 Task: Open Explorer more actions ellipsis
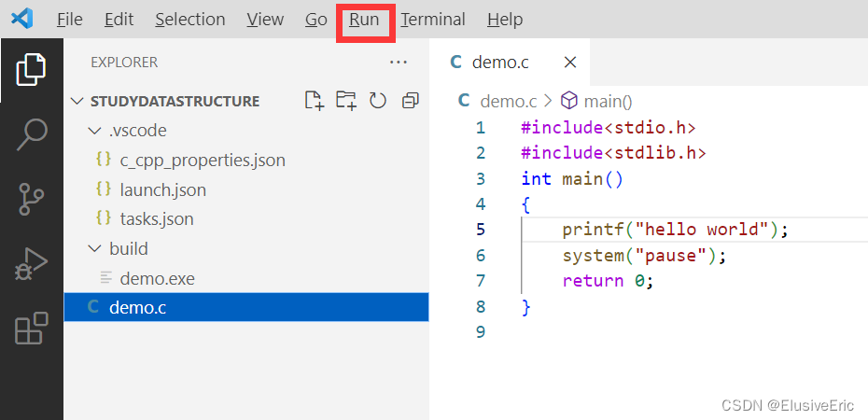point(399,62)
